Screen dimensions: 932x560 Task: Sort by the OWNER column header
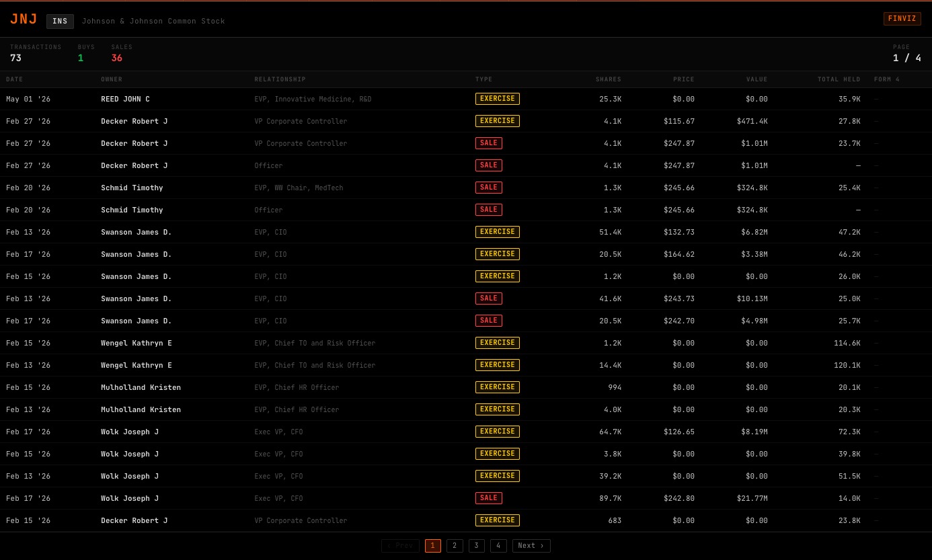(x=112, y=79)
